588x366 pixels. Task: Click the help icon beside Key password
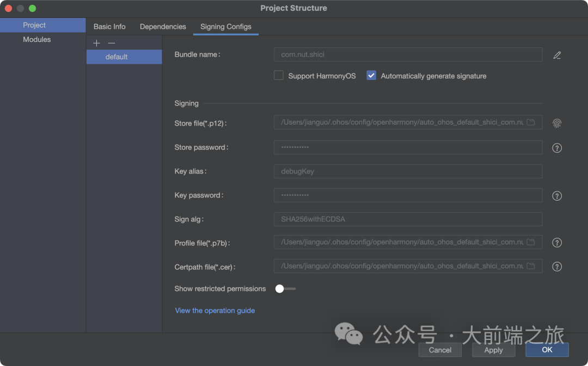tap(557, 196)
